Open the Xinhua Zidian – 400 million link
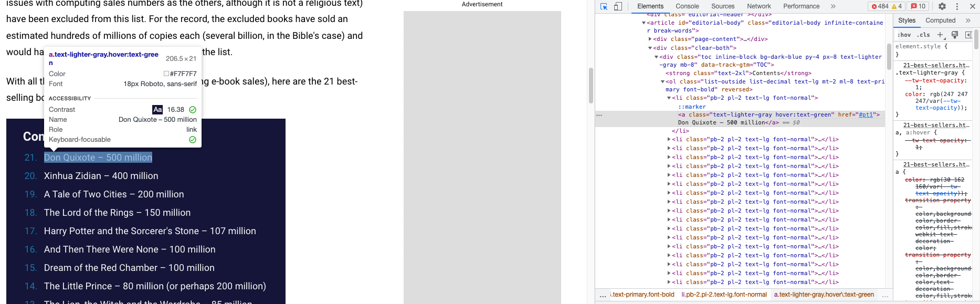 (x=101, y=176)
